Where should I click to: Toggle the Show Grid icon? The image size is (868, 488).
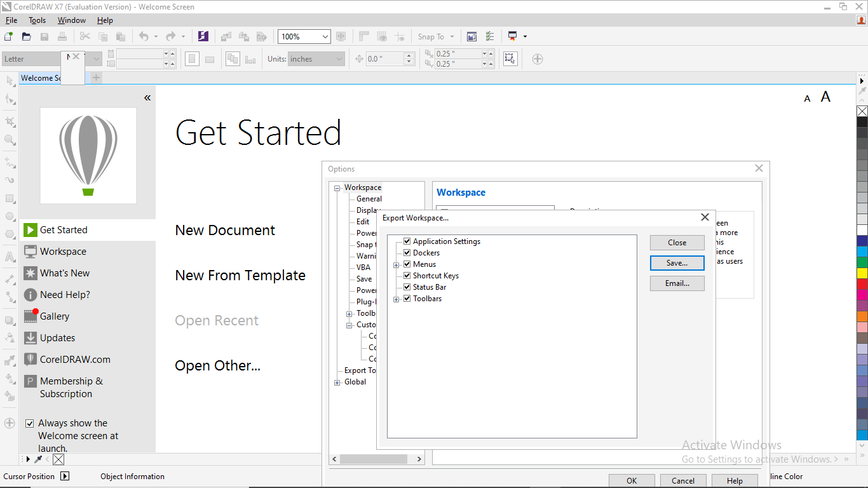pos(382,36)
